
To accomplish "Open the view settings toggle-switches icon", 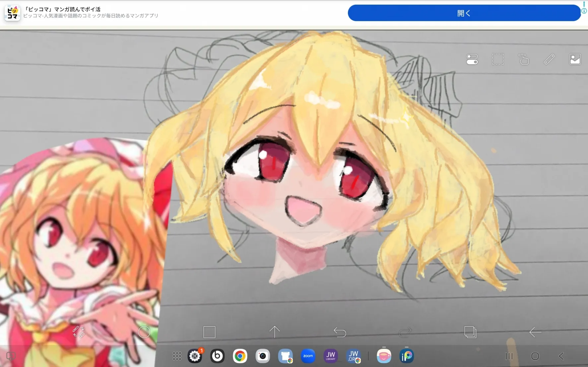I will (x=472, y=59).
